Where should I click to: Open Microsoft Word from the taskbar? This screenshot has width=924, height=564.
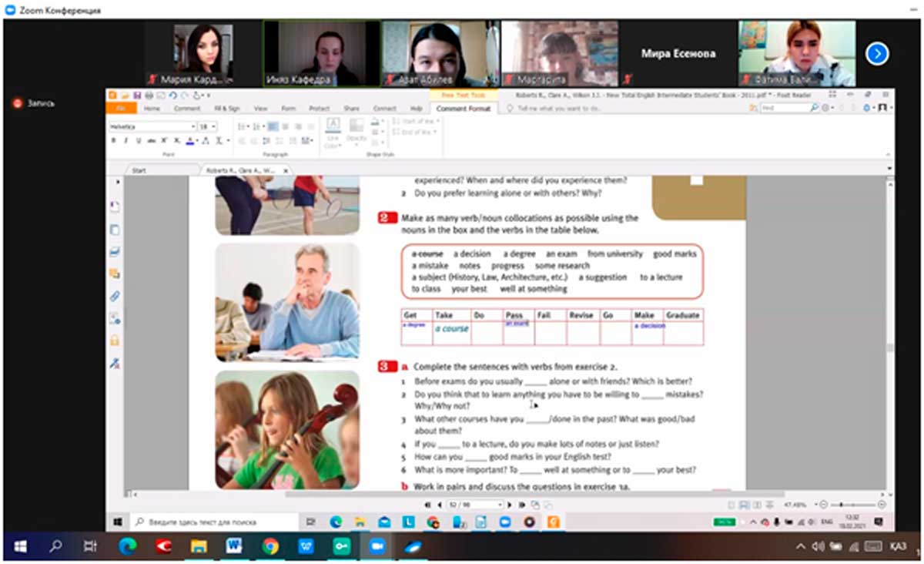pos(234,546)
